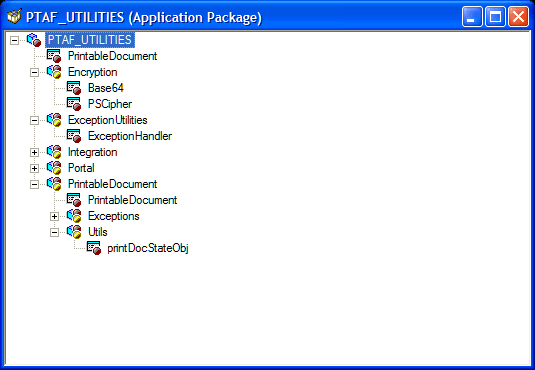Select the Encryption label

pyautogui.click(x=92, y=72)
